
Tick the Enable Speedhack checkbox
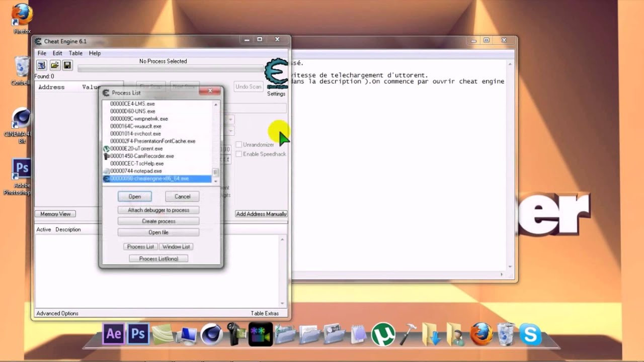(239, 154)
